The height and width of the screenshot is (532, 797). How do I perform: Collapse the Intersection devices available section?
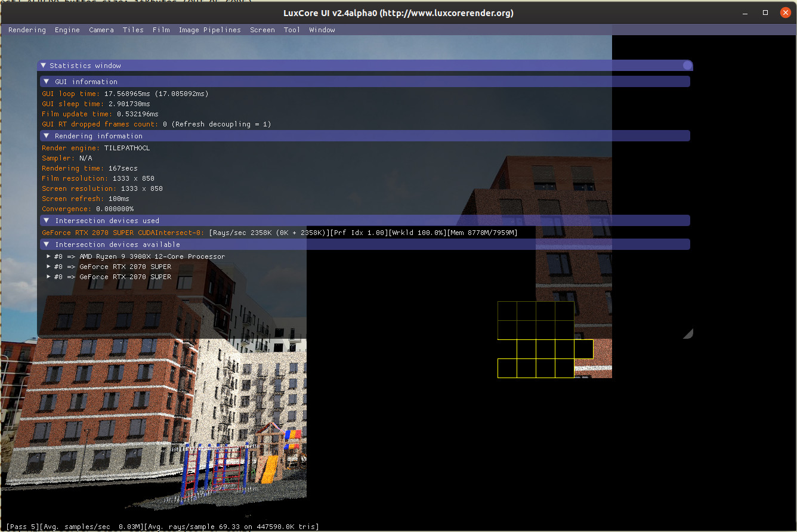[x=47, y=243]
